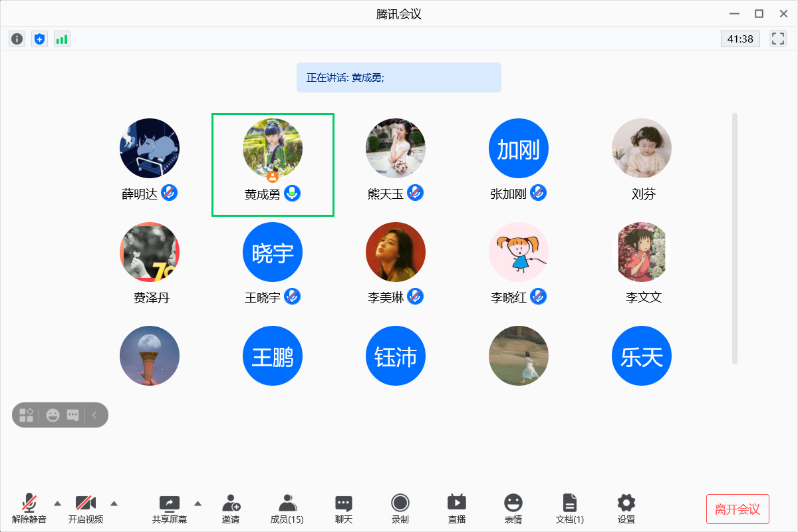798x532 pixels.
Task: Expand video options arrow beside 开启视频
Action: (x=114, y=503)
